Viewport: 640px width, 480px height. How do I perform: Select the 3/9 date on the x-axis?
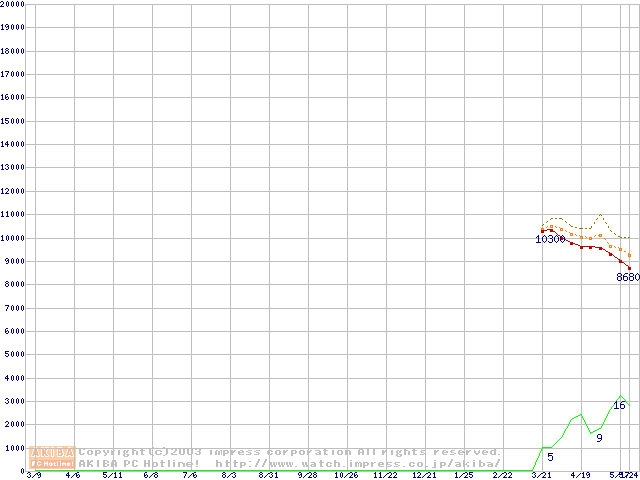click(34, 476)
